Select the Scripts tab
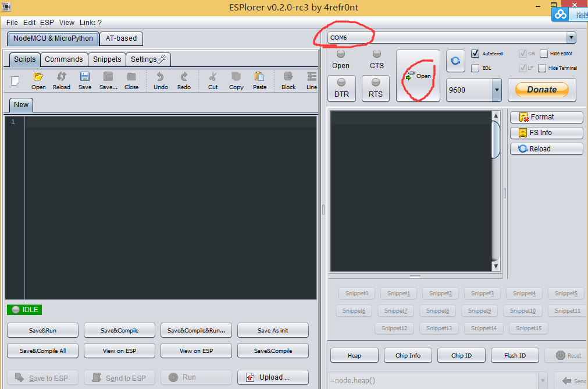This screenshot has height=389, width=588. (x=25, y=59)
